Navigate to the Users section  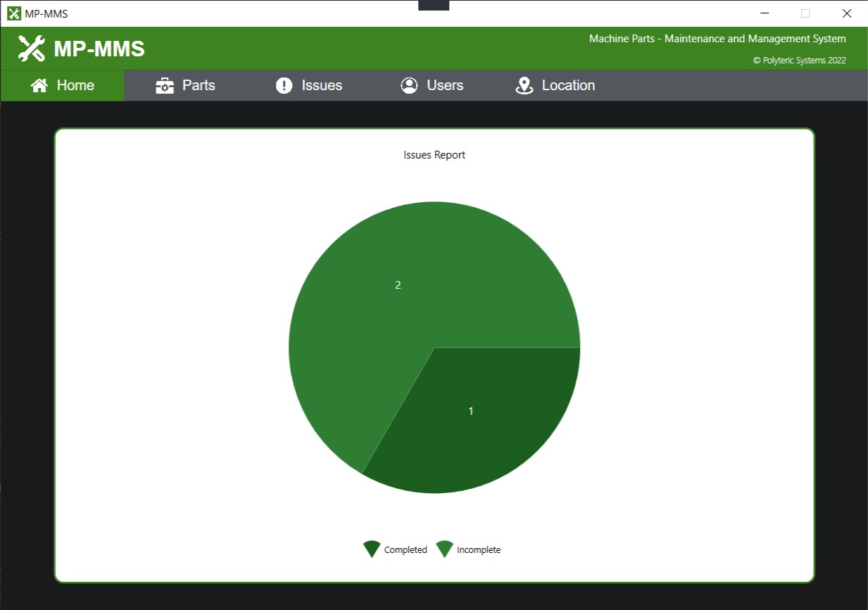pos(444,85)
